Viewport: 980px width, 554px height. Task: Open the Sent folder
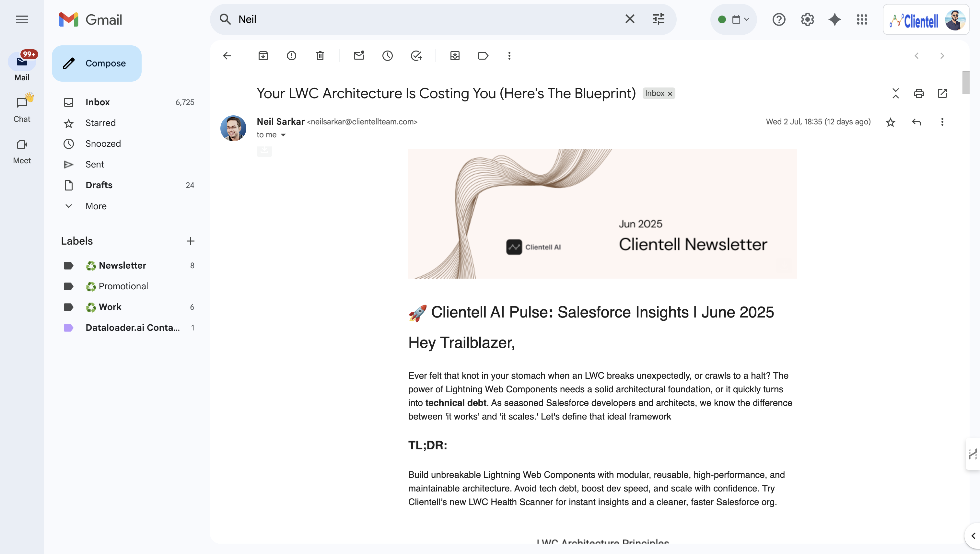click(127, 164)
